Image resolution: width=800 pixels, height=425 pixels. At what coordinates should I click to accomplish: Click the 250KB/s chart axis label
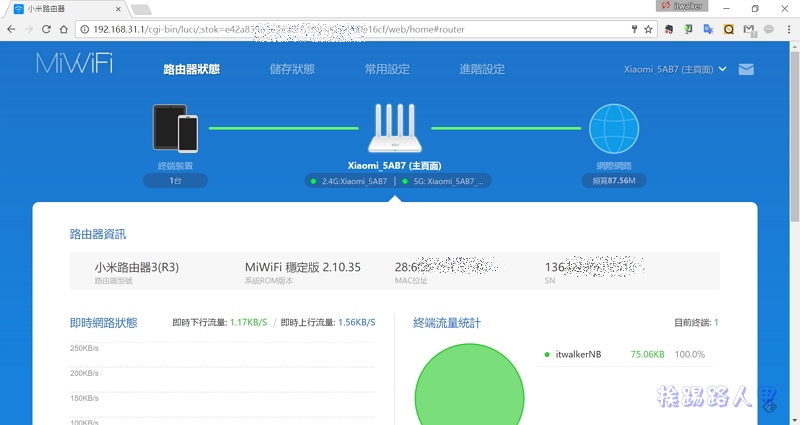[x=84, y=348]
